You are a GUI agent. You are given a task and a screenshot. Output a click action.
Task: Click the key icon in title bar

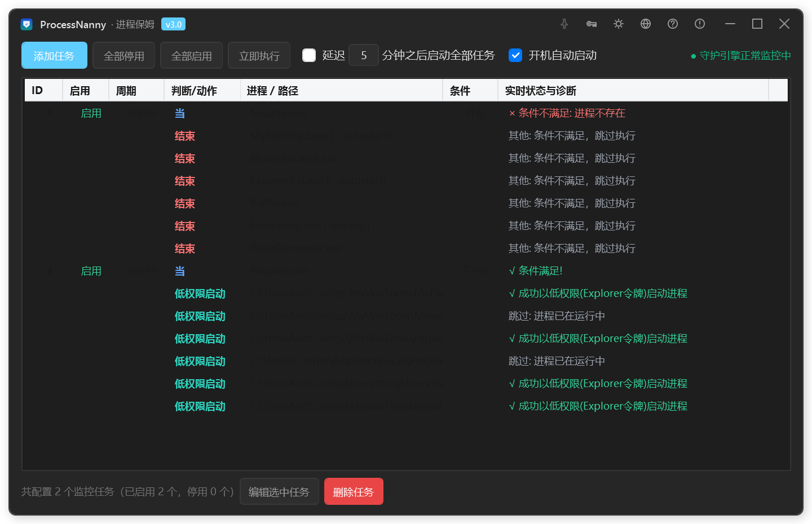tap(592, 24)
